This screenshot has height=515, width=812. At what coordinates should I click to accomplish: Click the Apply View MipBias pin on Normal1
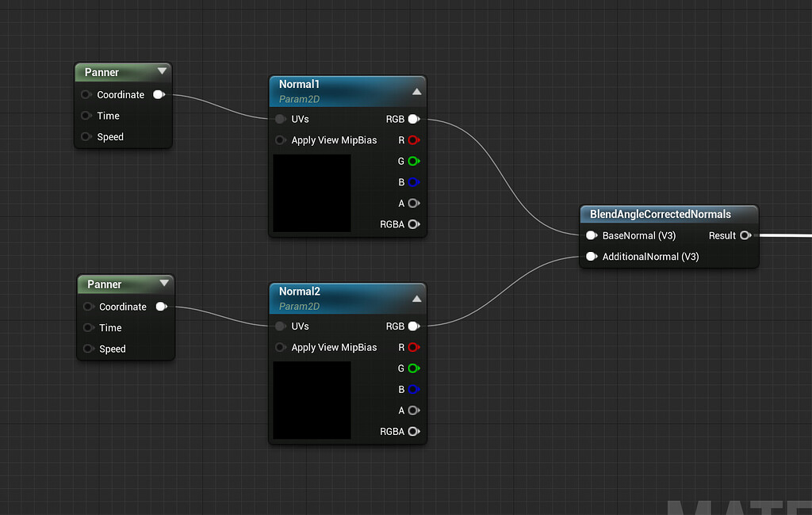(x=281, y=139)
